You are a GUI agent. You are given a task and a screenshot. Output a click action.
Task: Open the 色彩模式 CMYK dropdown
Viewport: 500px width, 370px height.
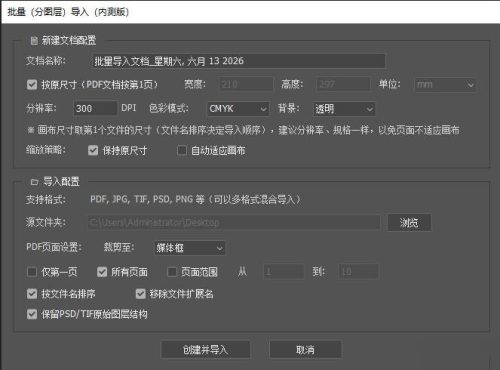tap(238, 109)
